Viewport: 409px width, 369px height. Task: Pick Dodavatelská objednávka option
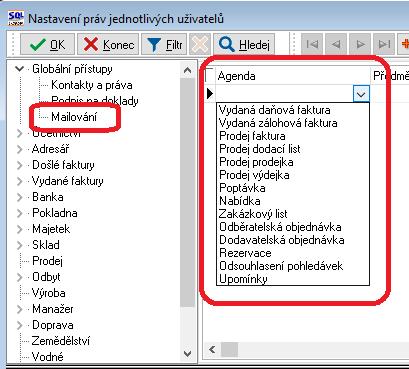(282, 240)
